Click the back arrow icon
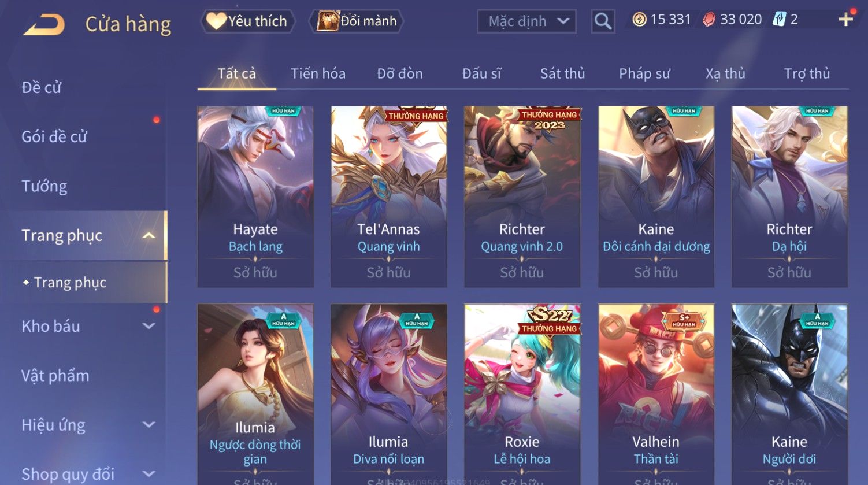868x485 pixels. 44,24
